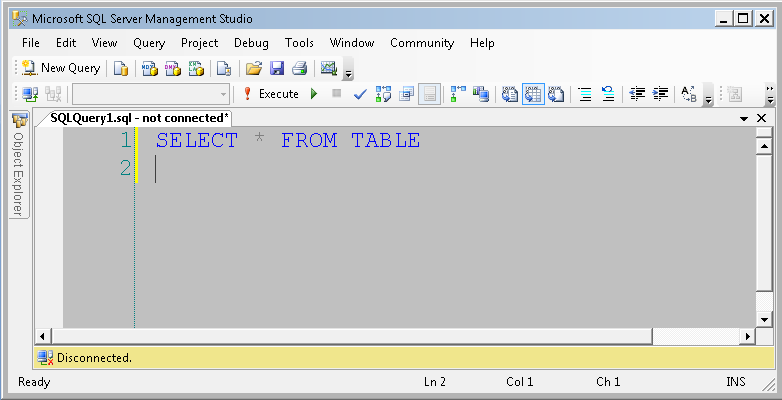
Task: Start an Analysis Services DMX Query
Action: (173, 68)
